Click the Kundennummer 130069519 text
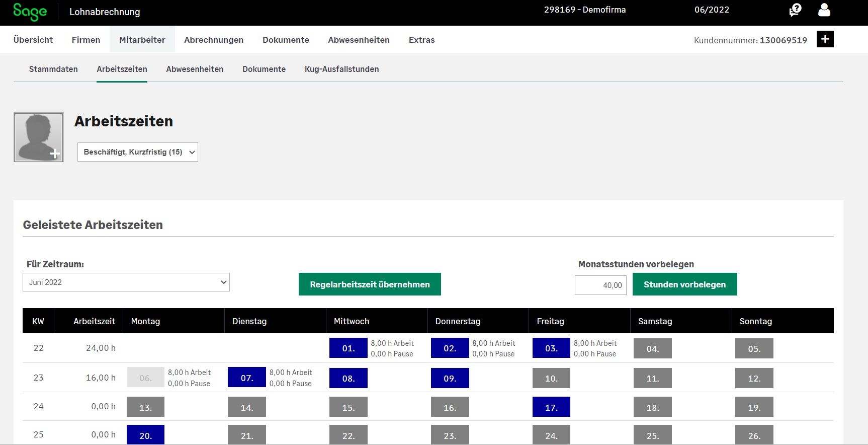868x445 pixels. [750, 40]
